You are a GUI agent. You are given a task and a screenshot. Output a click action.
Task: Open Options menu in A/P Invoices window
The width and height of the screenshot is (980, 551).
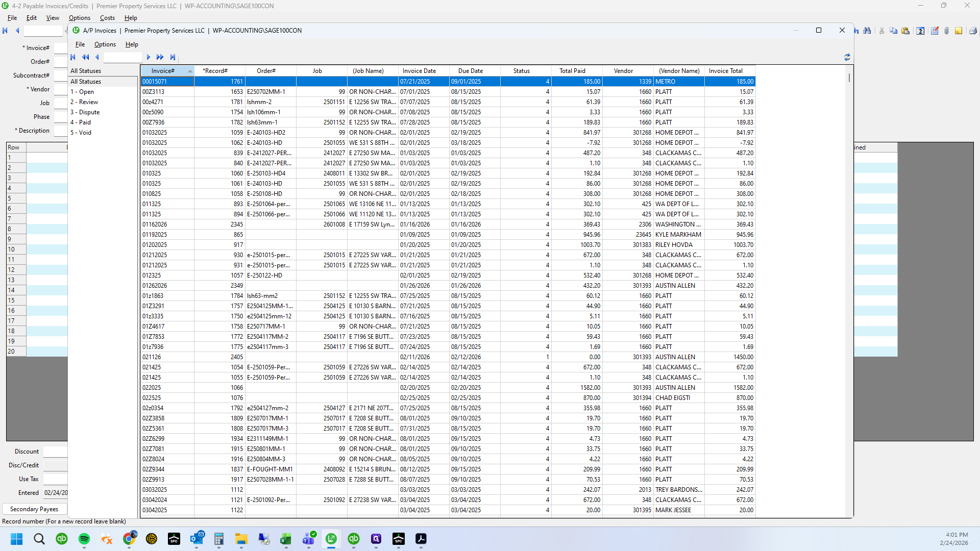coord(105,44)
